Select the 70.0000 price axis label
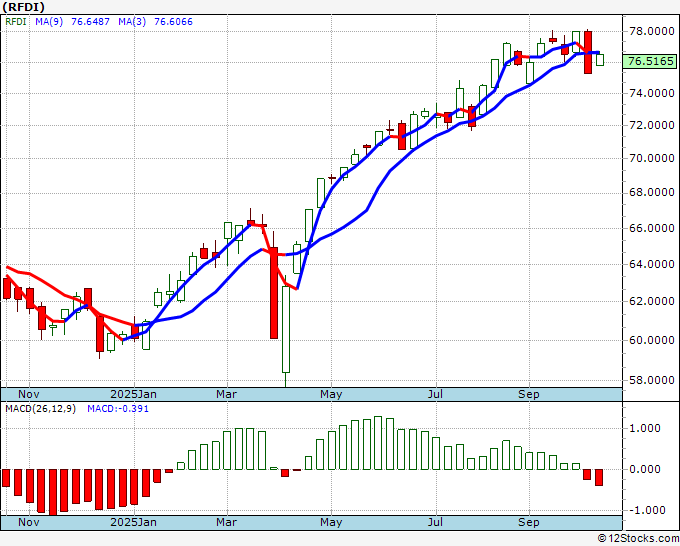This screenshot has width=680, height=546. 652,158
